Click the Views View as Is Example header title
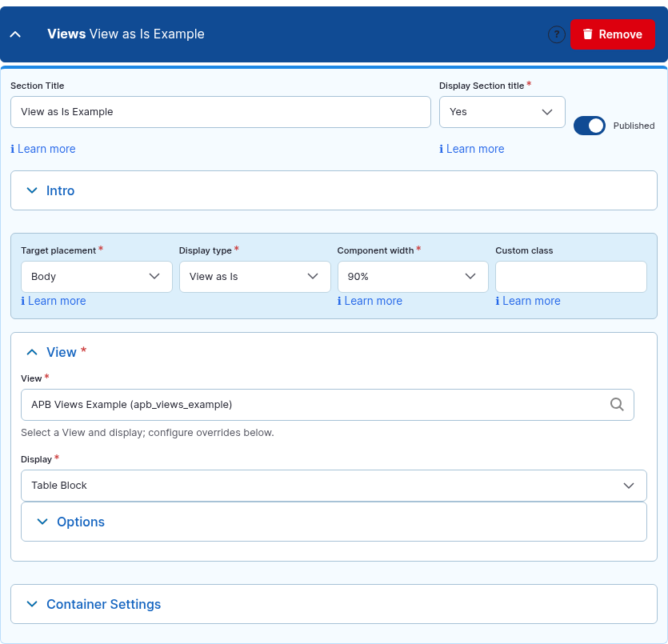 click(126, 34)
